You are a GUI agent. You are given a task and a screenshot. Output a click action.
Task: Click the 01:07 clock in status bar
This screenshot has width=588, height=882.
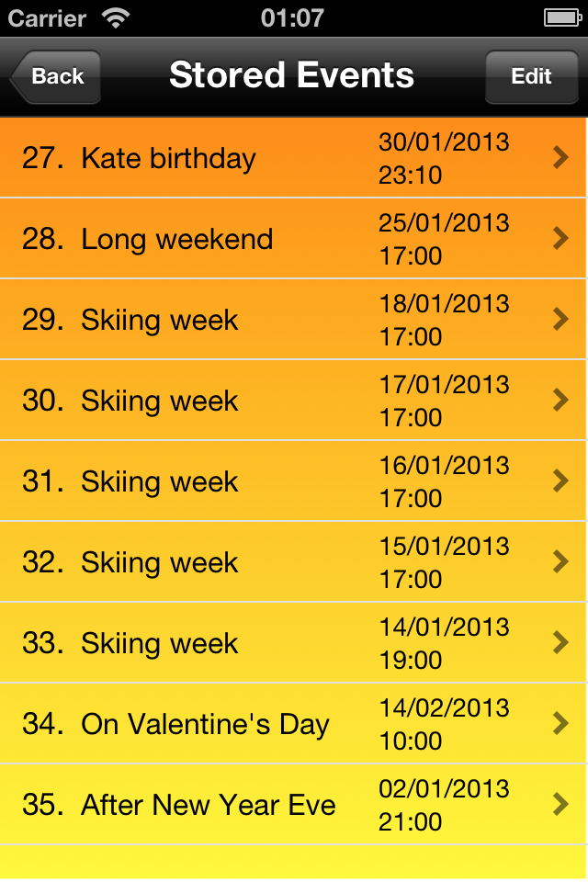point(292,18)
